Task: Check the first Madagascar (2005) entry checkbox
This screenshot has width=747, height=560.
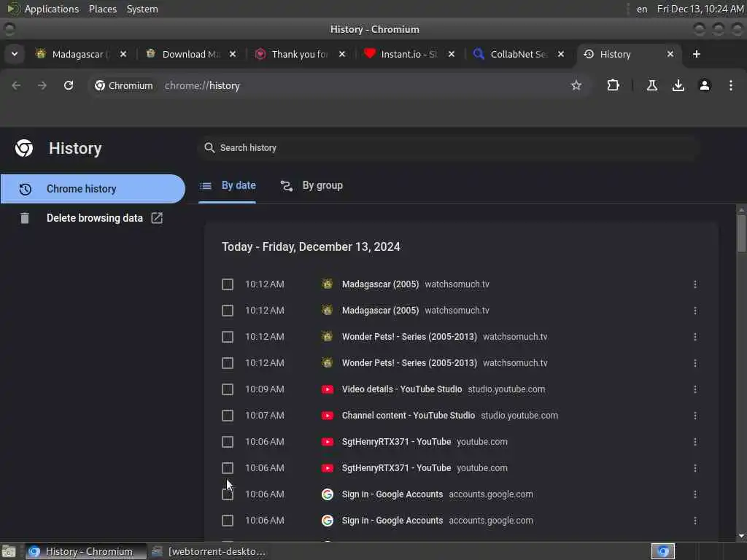Action: [x=228, y=284]
